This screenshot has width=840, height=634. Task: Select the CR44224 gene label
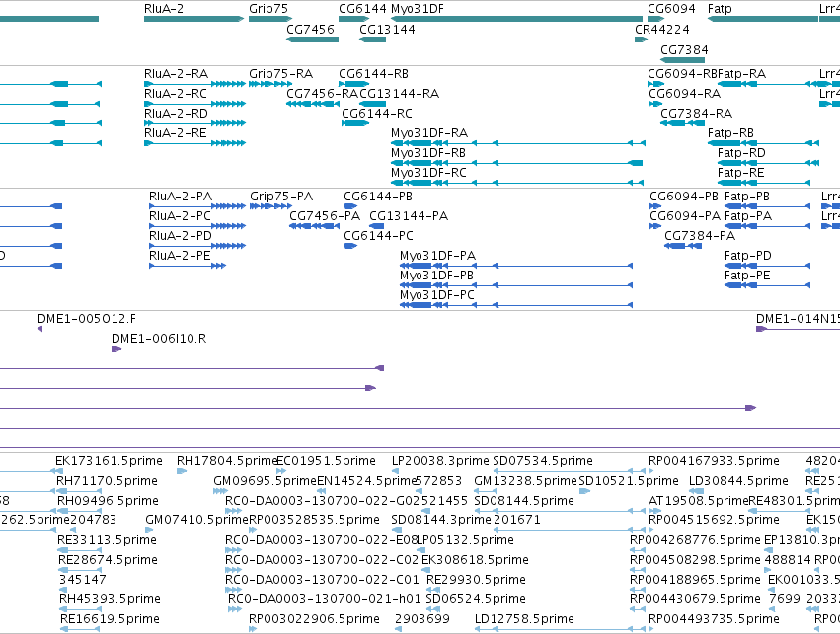coord(662,29)
